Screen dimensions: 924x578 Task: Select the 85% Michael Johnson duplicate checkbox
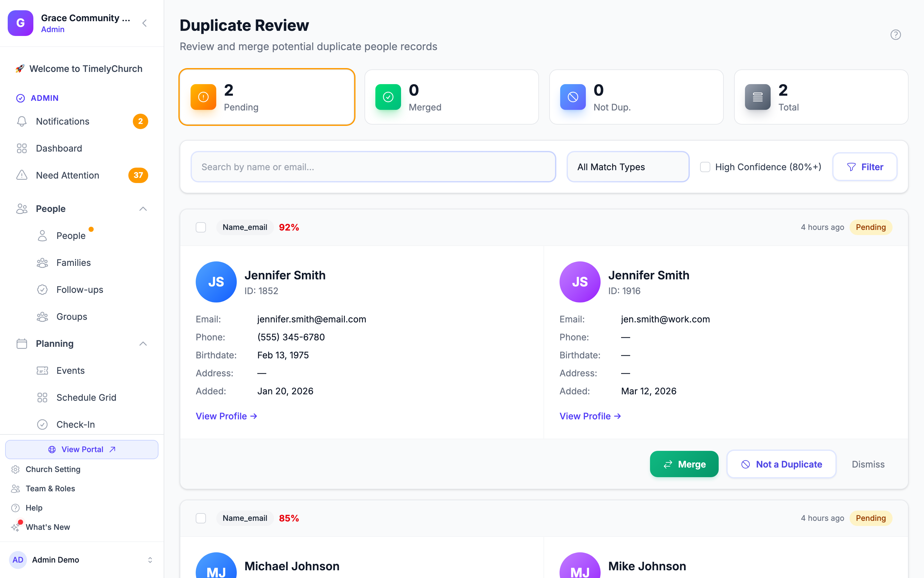(x=201, y=518)
